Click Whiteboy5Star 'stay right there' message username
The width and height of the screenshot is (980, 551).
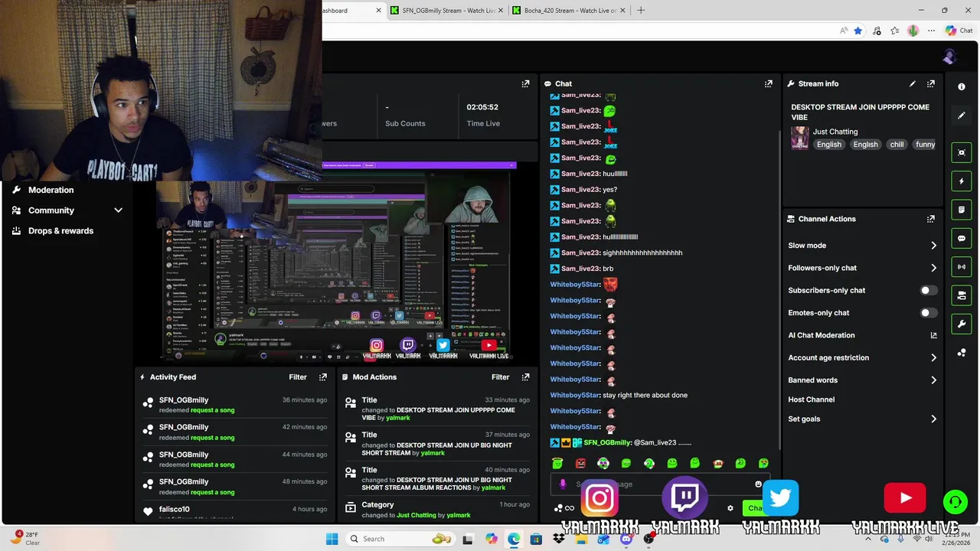[575, 396]
